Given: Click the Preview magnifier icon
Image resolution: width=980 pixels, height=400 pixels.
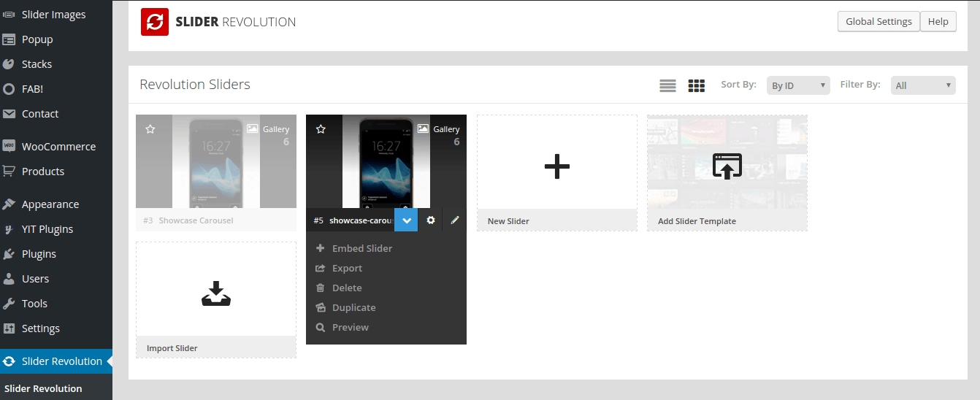Looking at the screenshot, I should pyautogui.click(x=320, y=327).
